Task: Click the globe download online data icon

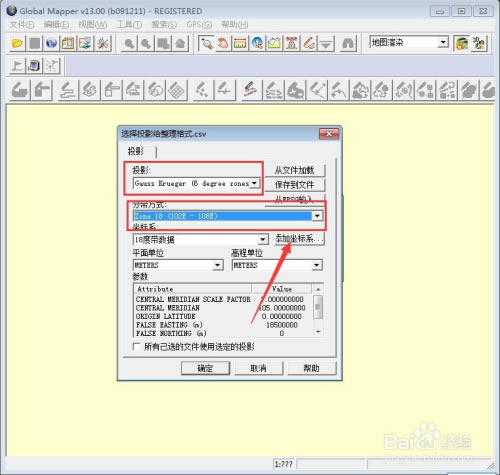Action: point(51,43)
